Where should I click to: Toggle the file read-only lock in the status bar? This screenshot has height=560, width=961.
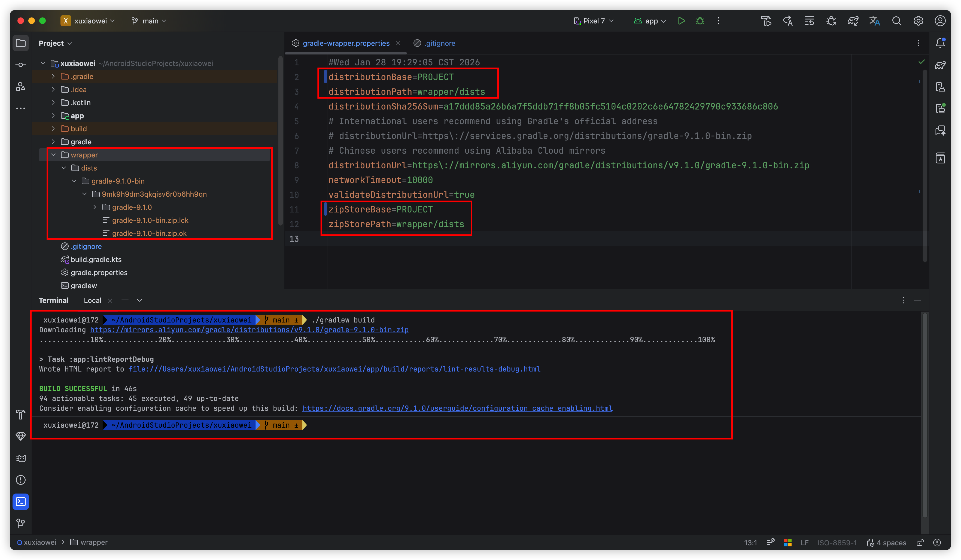pyautogui.click(x=920, y=543)
